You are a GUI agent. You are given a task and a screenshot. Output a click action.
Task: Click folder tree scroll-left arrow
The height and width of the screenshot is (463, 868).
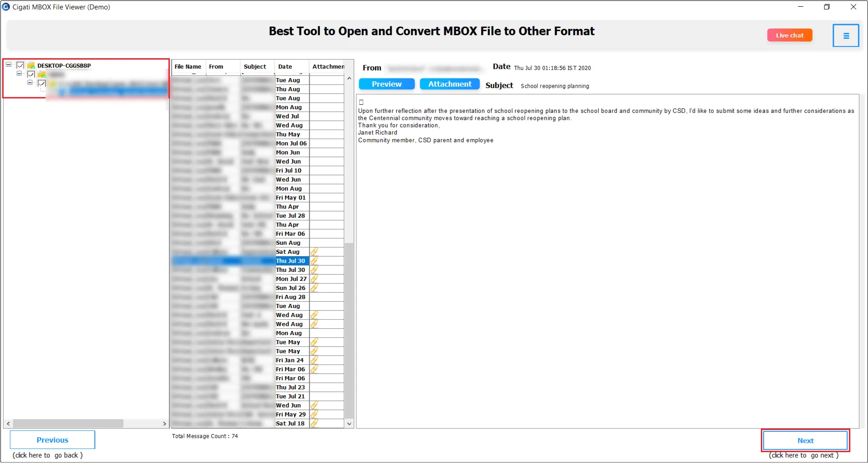pos(8,424)
